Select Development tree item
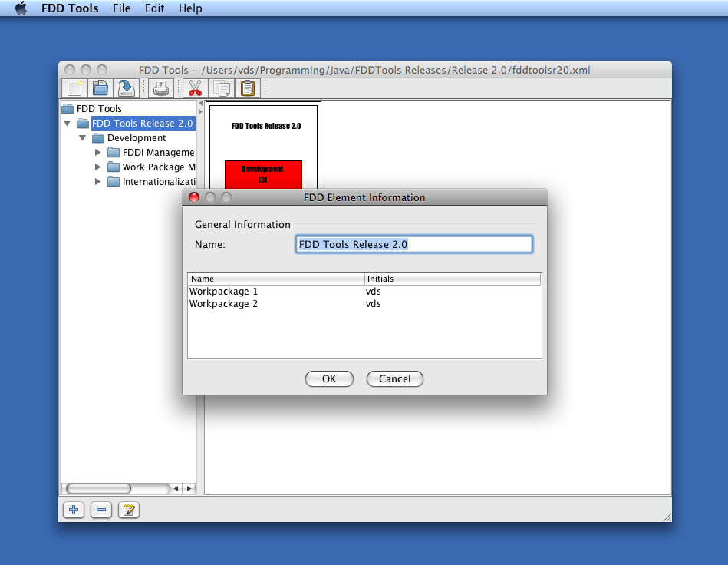 137,138
